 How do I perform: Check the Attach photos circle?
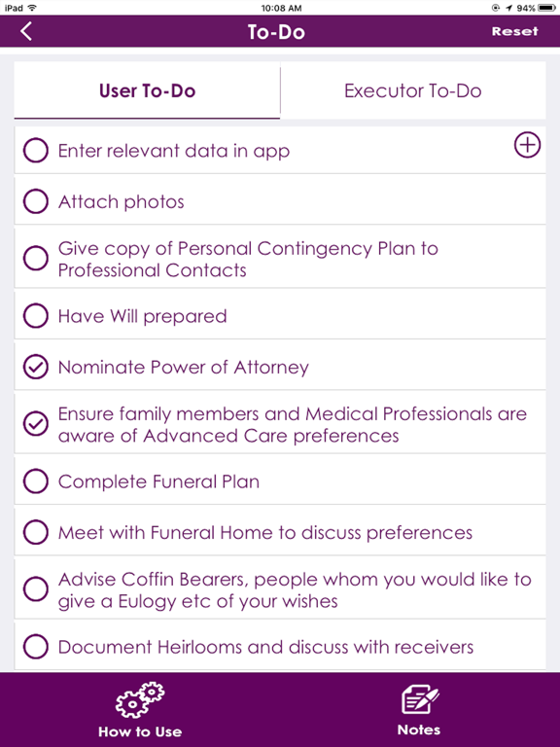pos(36,201)
